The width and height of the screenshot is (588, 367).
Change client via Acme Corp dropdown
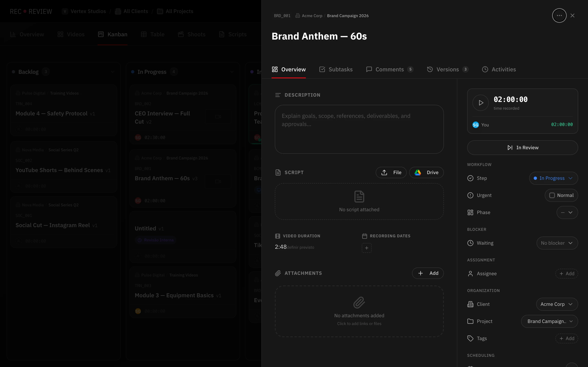tap(556, 304)
